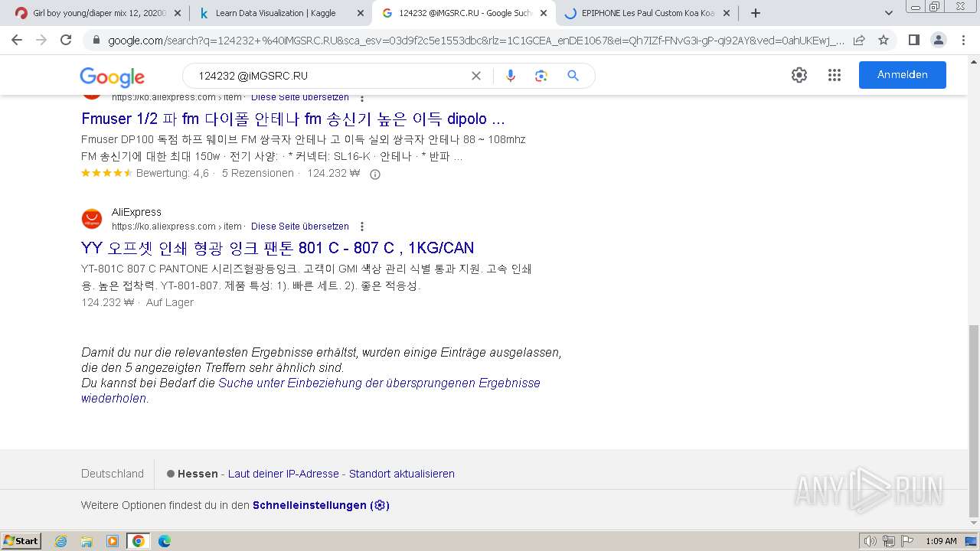Click the Google logo
This screenshot has width=980, height=551.
tap(112, 77)
